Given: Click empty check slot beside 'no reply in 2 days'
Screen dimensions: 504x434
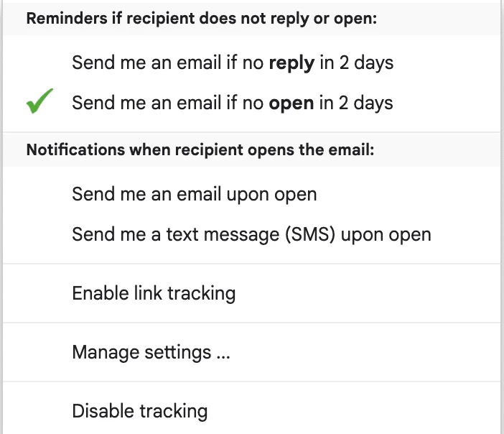Looking at the screenshot, I should tap(39, 63).
